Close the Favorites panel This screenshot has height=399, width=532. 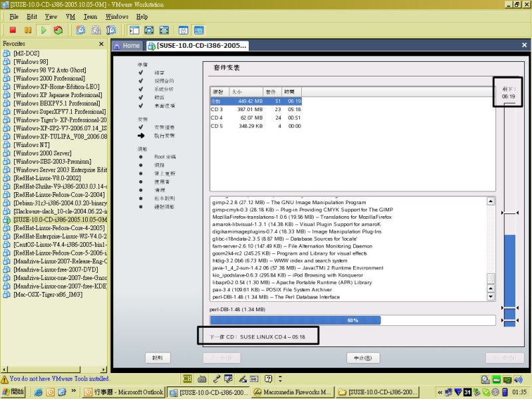pyautogui.click(x=101, y=44)
